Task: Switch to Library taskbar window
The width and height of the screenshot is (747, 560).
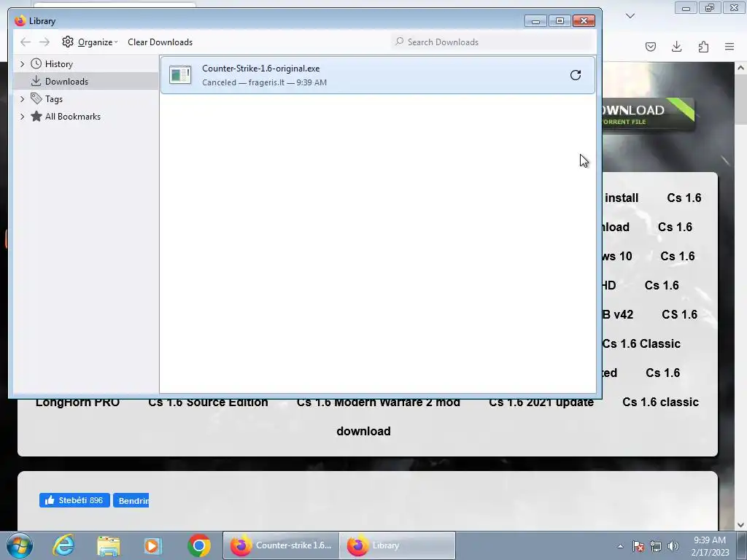Action: pos(398,545)
